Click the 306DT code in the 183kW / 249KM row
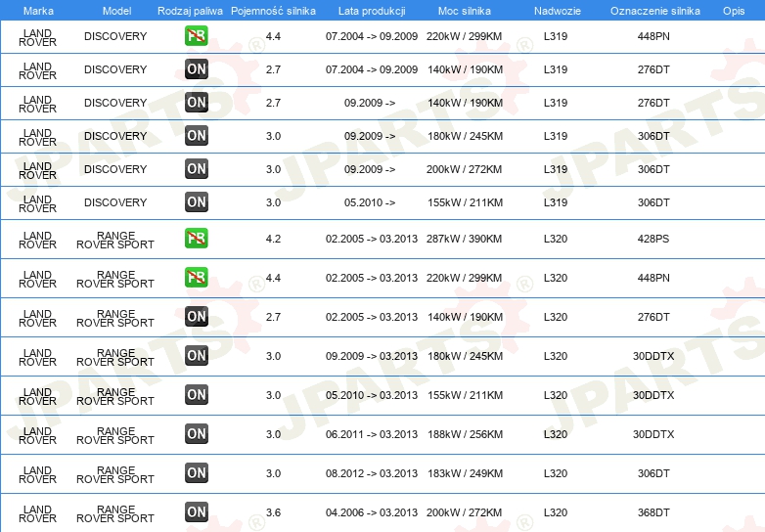This screenshot has width=765, height=532. [x=653, y=473]
